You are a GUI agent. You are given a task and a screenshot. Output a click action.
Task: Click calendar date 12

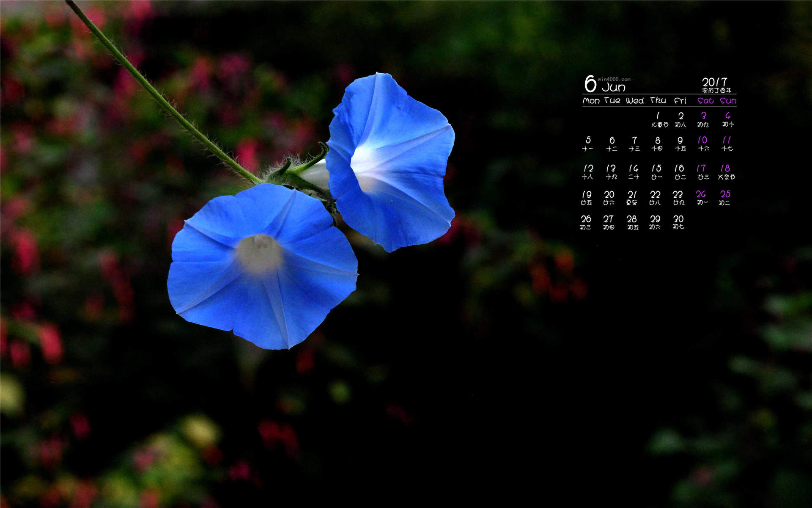coord(588,168)
